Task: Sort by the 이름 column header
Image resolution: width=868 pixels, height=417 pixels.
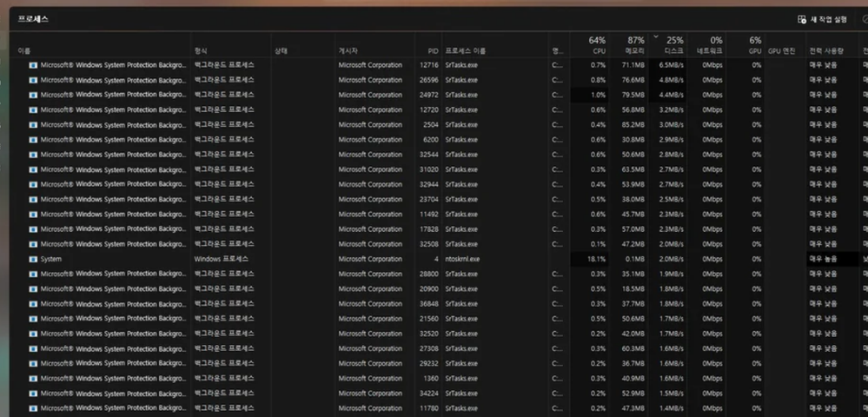Action: [23, 51]
